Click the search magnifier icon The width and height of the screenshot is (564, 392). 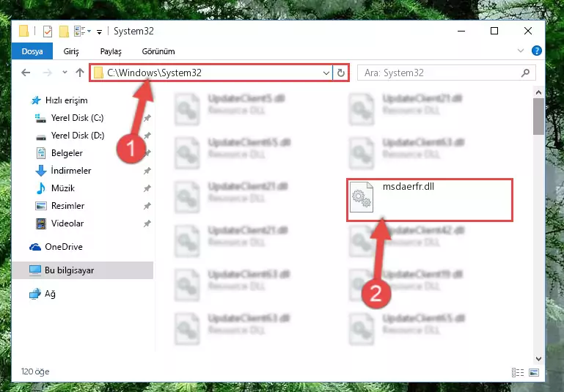click(x=525, y=73)
